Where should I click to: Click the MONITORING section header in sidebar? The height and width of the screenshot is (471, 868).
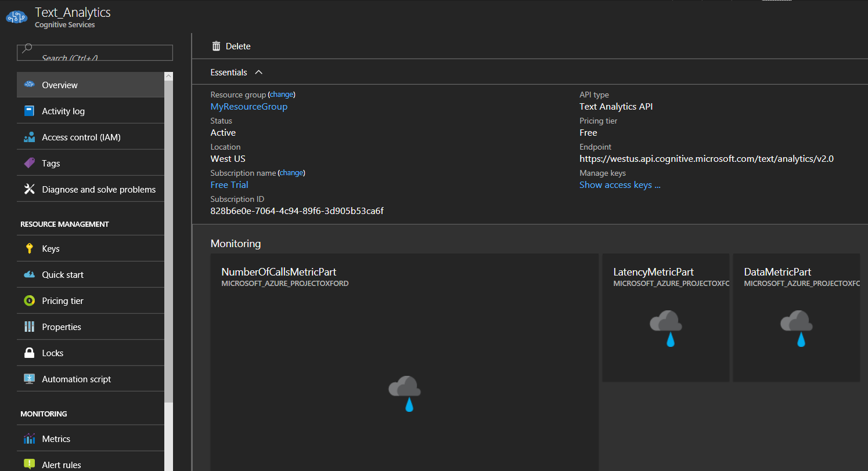point(44,414)
